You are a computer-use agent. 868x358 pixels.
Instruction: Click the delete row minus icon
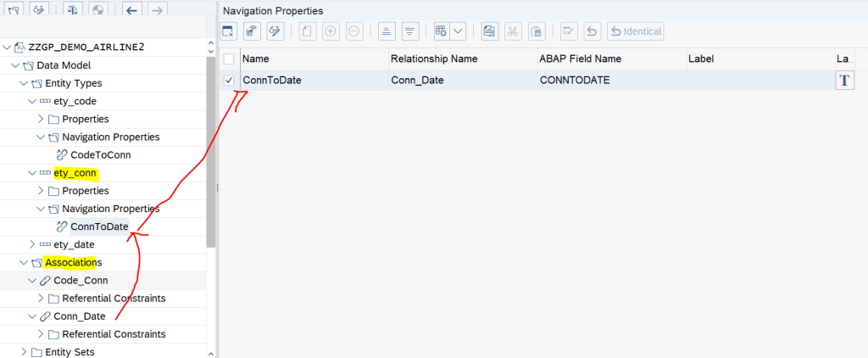(x=354, y=31)
